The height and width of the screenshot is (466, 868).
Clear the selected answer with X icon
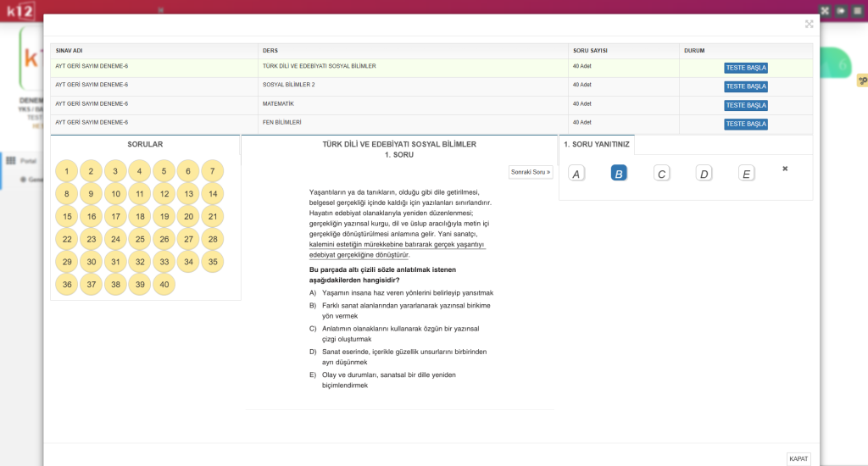click(x=785, y=169)
